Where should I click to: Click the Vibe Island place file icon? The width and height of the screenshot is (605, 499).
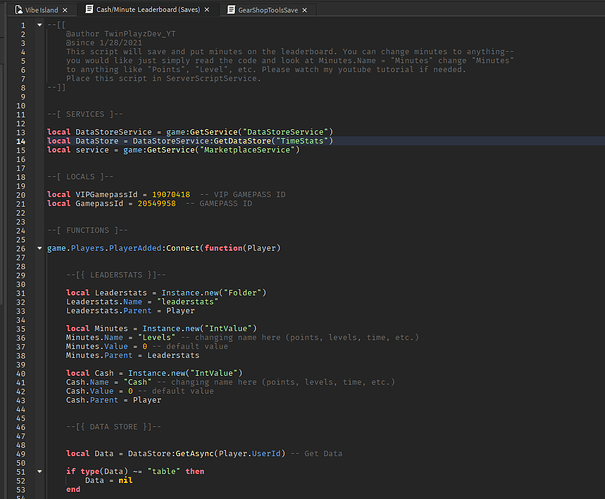click(x=17, y=8)
